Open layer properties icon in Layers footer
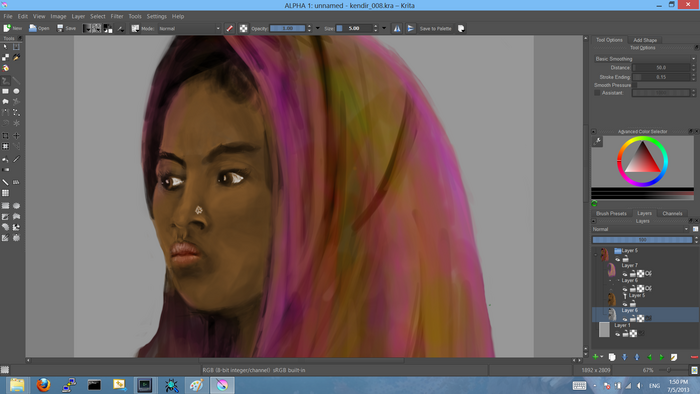 click(x=674, y=357)
